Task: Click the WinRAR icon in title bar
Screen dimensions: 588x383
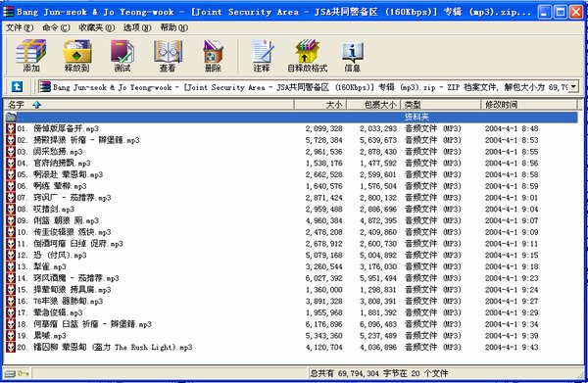Action: 8,12
